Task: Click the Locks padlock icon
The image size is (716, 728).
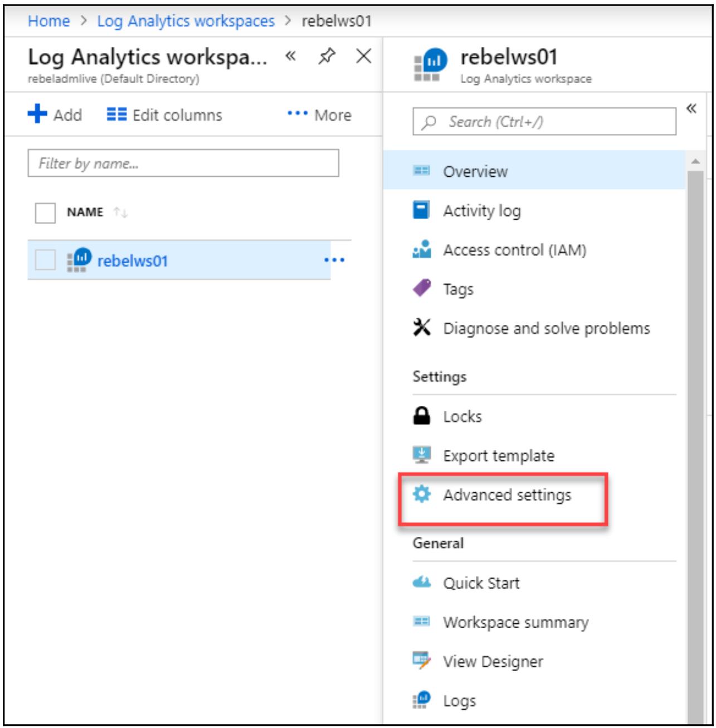Action: point(421,416)
